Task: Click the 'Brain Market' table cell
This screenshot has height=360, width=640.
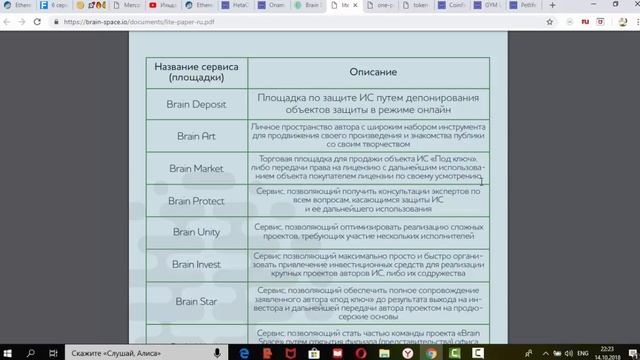Action: (x=197, y=168)
